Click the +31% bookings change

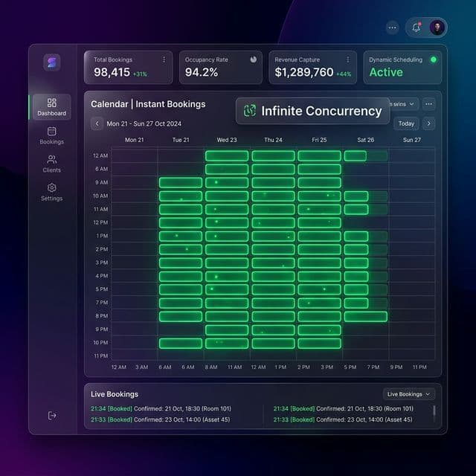(140, 74)
